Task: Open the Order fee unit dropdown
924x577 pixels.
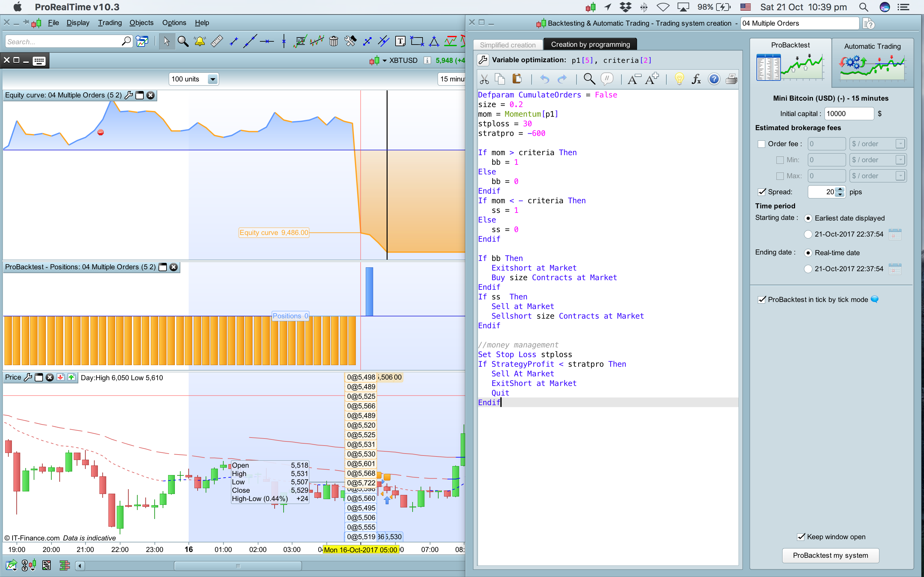Action: 900,144
